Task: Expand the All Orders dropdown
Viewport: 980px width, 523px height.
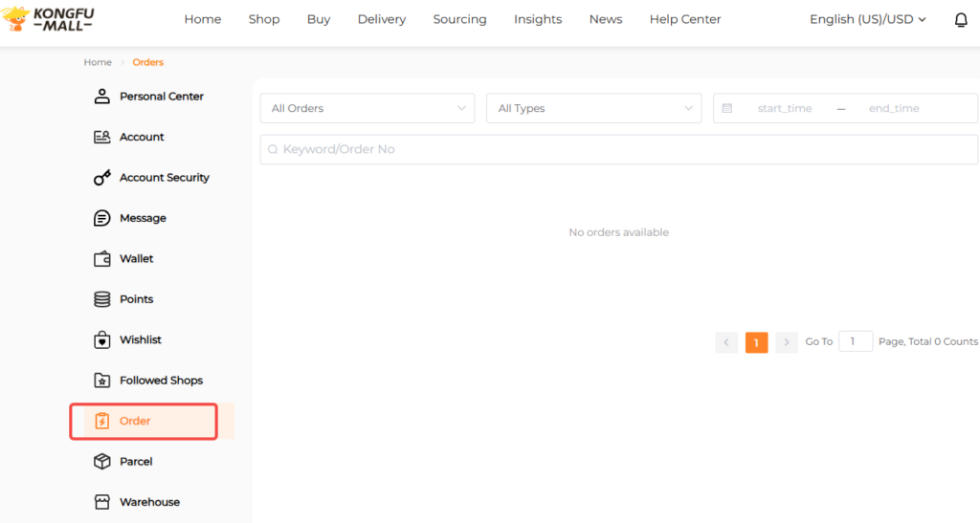Action: point(367,108)
